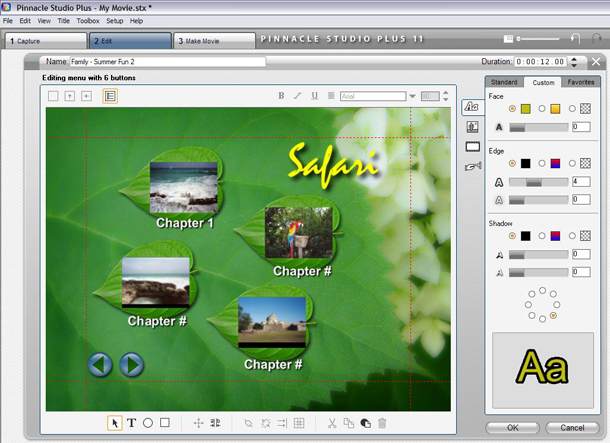Open the pictures section rectangle icon
The image size is (610, 443).
pyautogui.click(x=473, y=147)
